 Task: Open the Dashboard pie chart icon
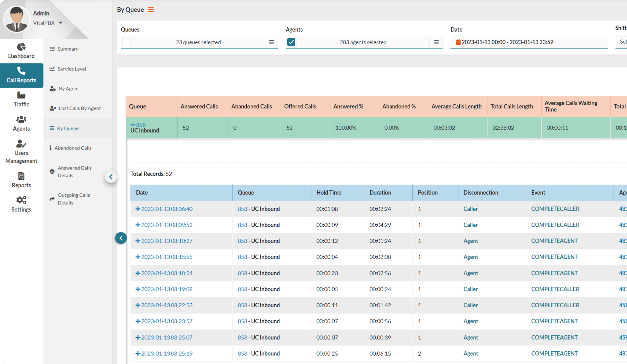(x=21, y=47)
